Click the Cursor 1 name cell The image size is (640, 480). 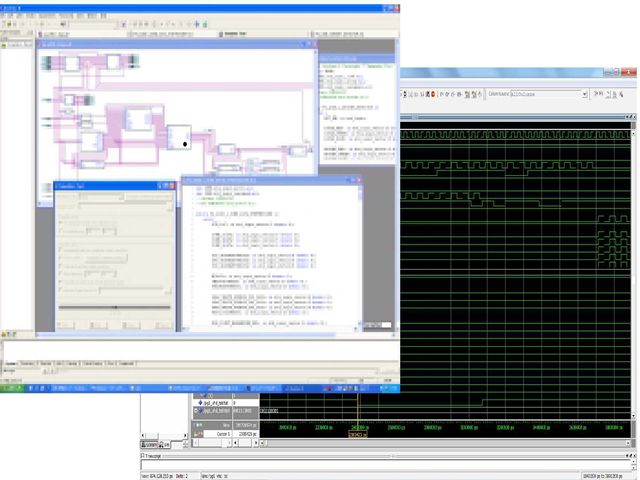218,434
